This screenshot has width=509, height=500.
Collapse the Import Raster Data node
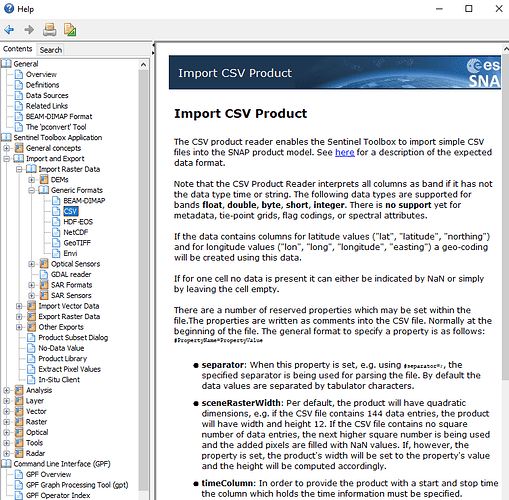[x=19, y=169]
